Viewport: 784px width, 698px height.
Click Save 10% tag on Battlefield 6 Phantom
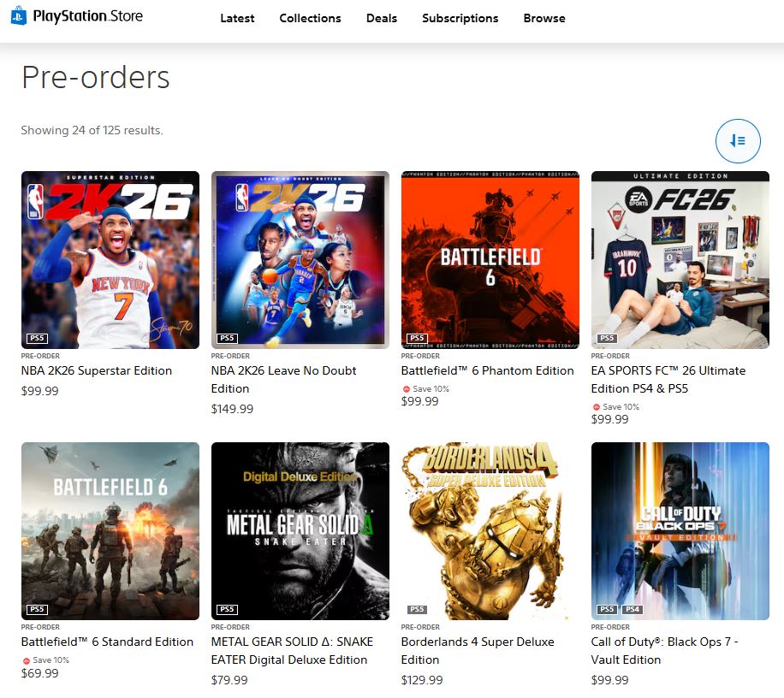426,388
